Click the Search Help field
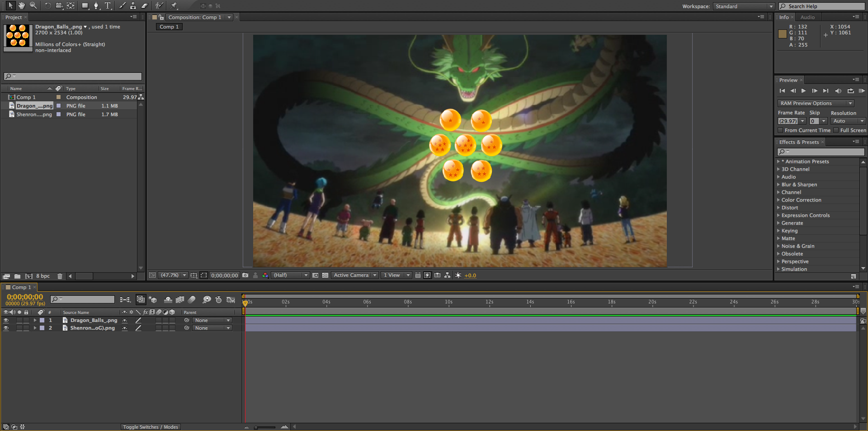 coord(822,6)
